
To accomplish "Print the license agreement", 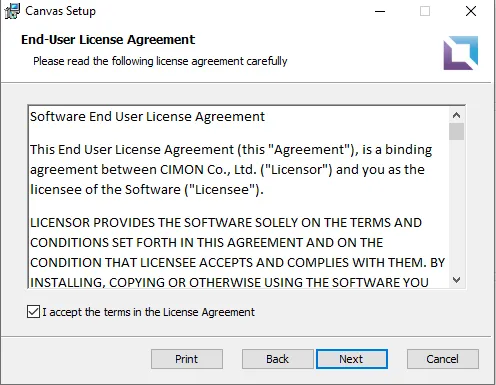I will point(187,359).
